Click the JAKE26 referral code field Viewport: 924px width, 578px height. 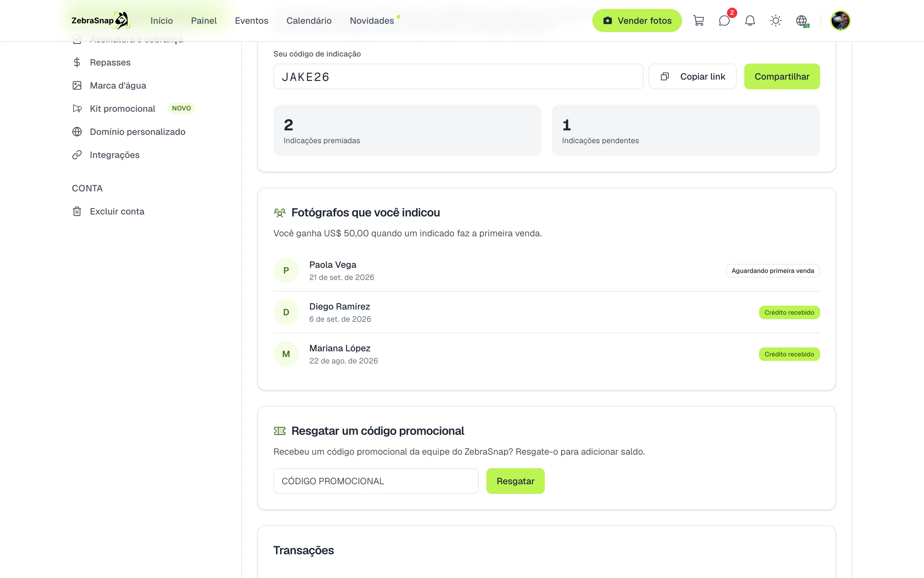[458, 76]
